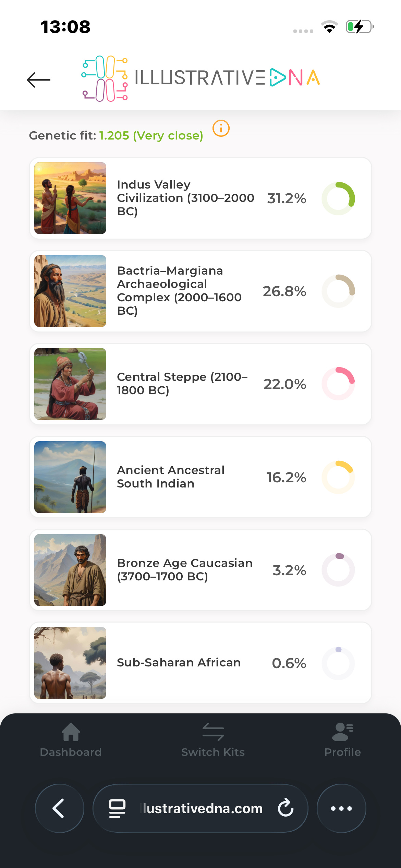Select the Indus Valley Civilization thumbnail

click(x=70, y=198)
